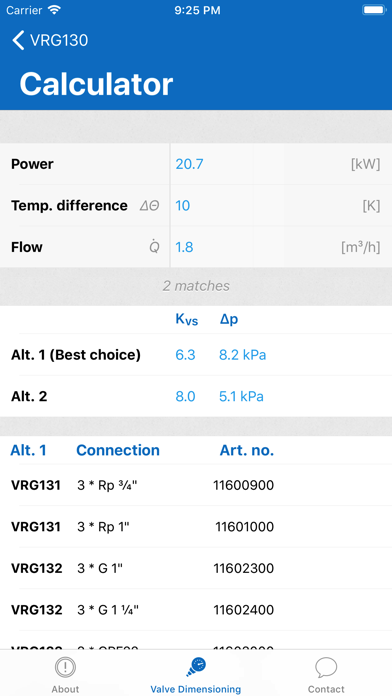This screenshot has width=392, height=696.
Task: Tap the Calculator page title
Action: (x=96, y=84)
